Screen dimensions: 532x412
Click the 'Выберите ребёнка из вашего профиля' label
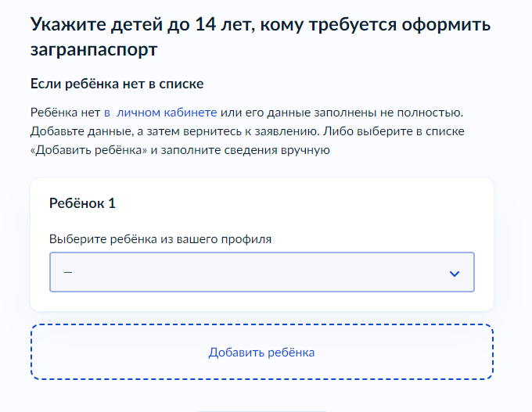click(160, 239)
